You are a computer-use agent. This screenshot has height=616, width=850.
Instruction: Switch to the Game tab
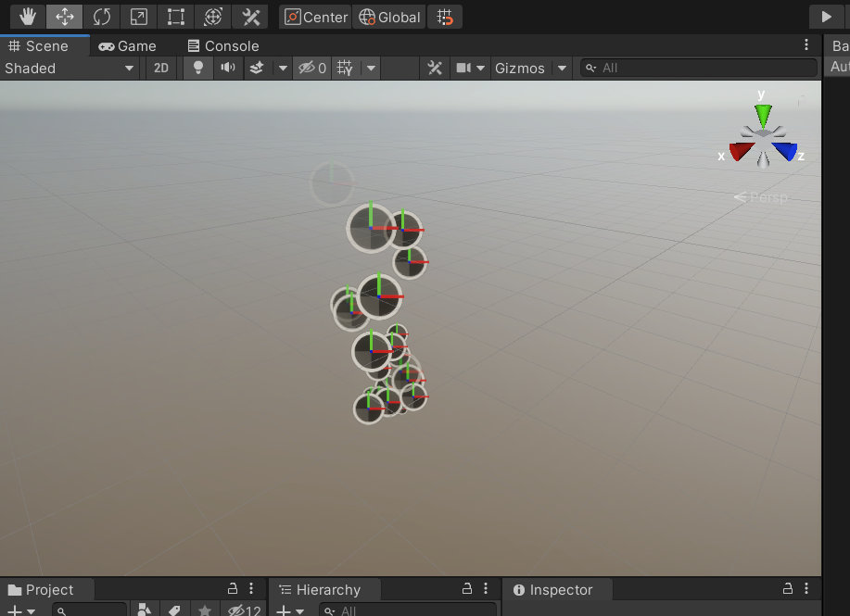[127, 46]
